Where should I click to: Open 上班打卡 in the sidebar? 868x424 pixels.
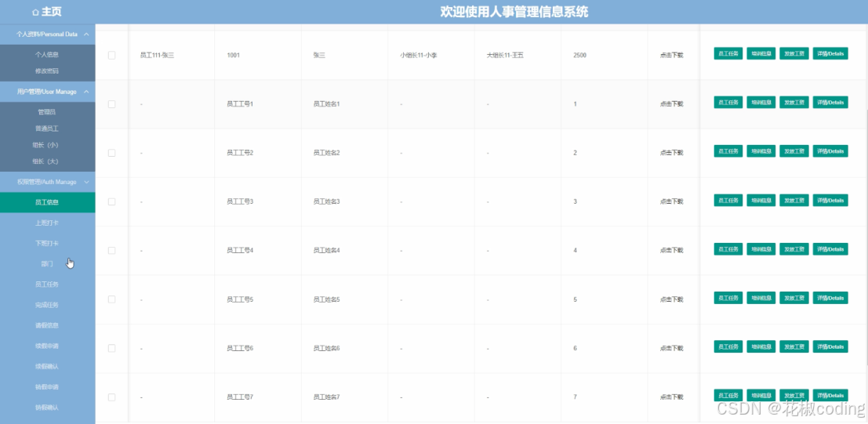coord(47,223)
